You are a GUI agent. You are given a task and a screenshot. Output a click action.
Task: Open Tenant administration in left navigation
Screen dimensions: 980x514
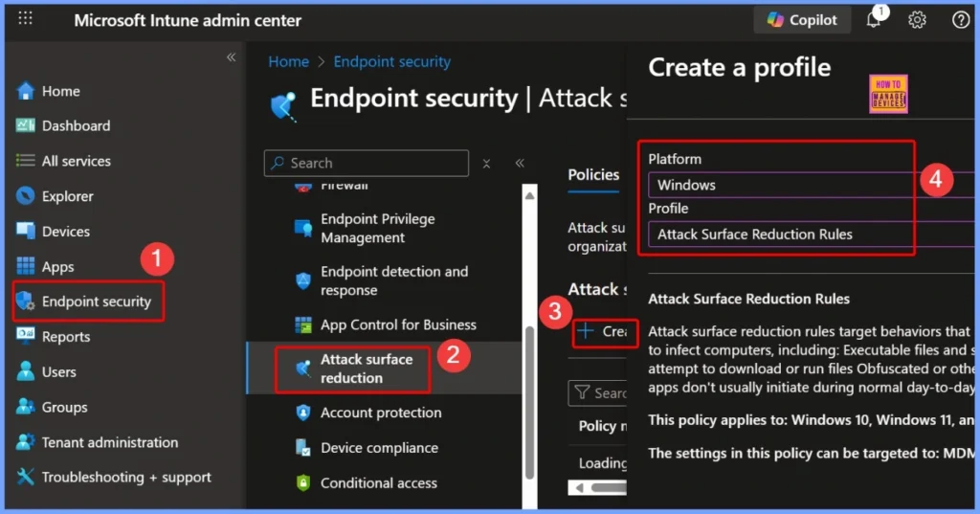pos(110,442)
